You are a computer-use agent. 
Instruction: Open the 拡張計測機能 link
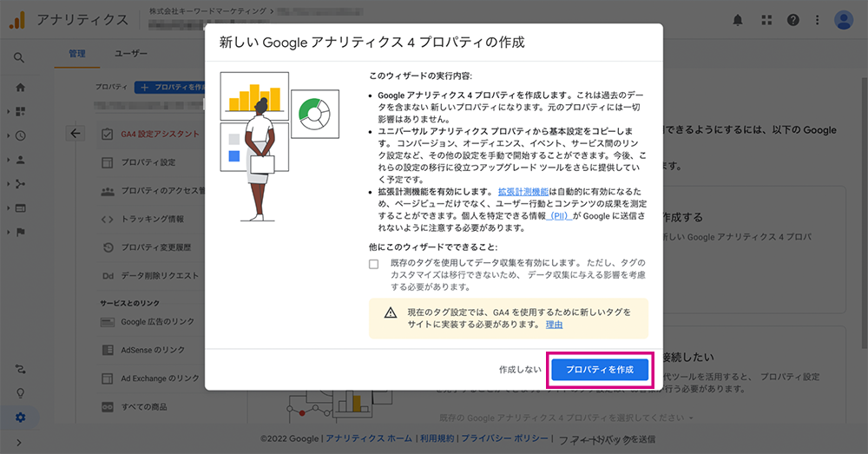523,192
